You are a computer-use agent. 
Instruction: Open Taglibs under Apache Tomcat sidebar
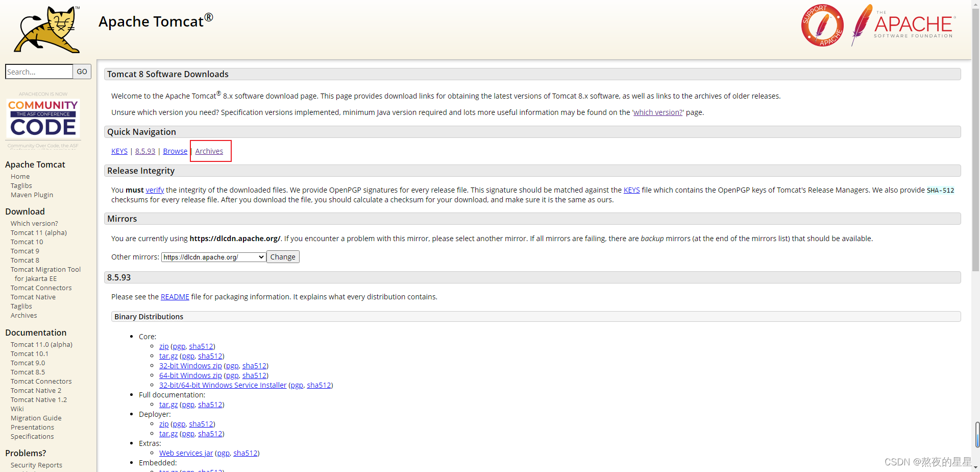(21, 186)
